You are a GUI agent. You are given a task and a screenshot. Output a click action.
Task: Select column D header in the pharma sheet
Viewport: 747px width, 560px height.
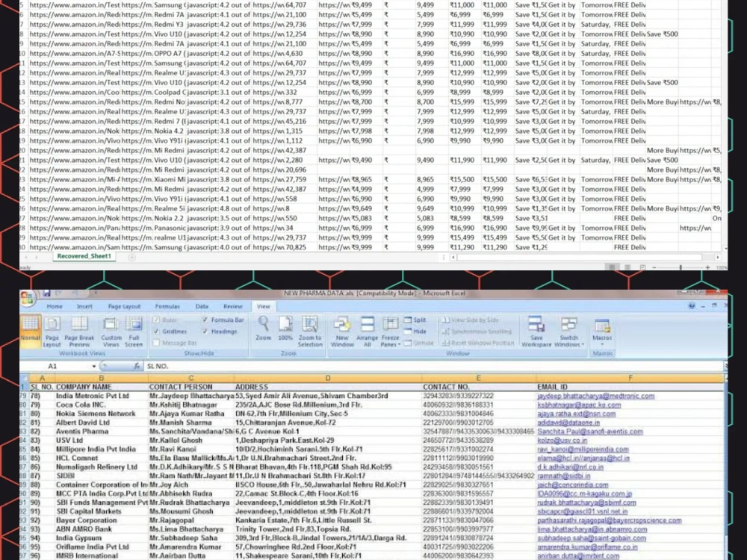(328, 378)
